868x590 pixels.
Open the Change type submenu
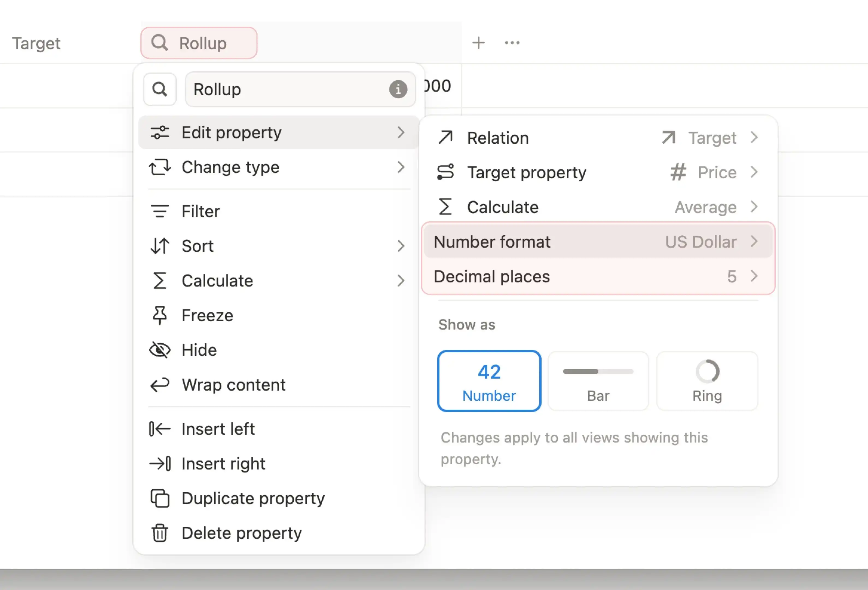coord(278,167)
